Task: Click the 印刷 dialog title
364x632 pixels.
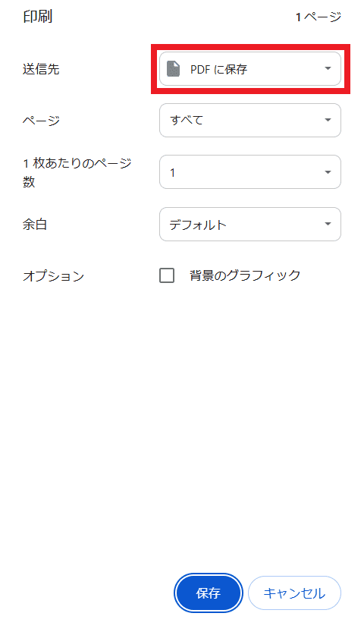Action: 38,17
